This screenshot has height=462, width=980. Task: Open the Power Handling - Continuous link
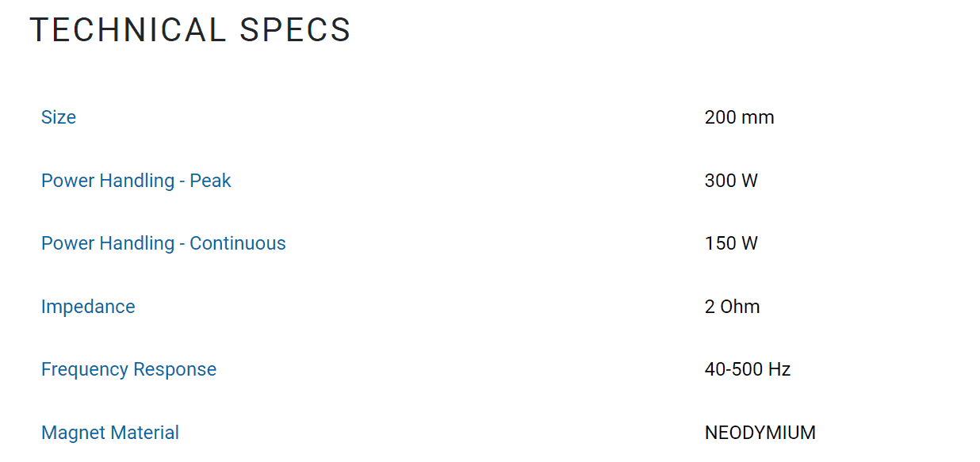[x=163, y=243]
